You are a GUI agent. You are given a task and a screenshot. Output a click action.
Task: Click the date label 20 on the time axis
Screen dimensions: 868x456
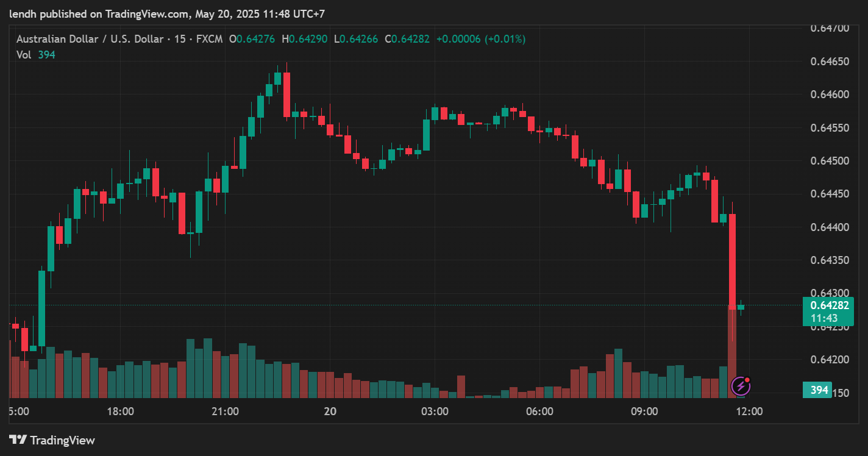click(x=330, y=411)
